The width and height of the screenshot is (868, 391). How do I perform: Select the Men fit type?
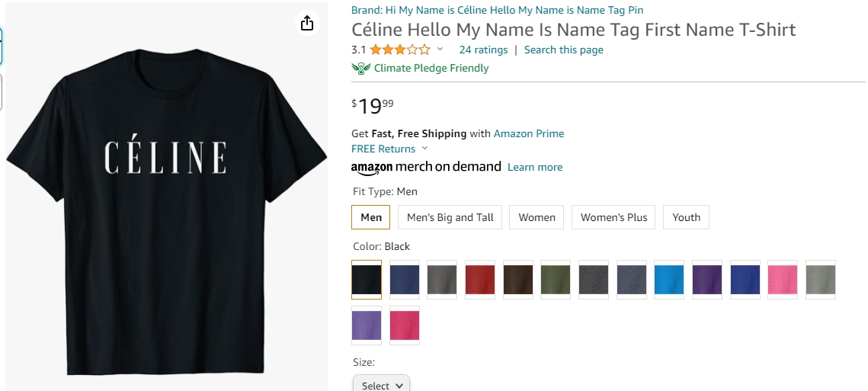[371, 217]
